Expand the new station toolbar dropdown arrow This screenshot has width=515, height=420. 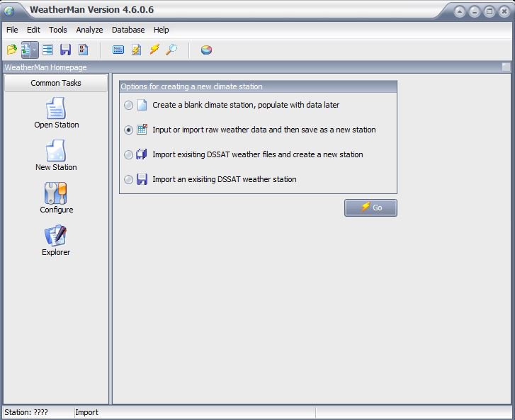35,50
